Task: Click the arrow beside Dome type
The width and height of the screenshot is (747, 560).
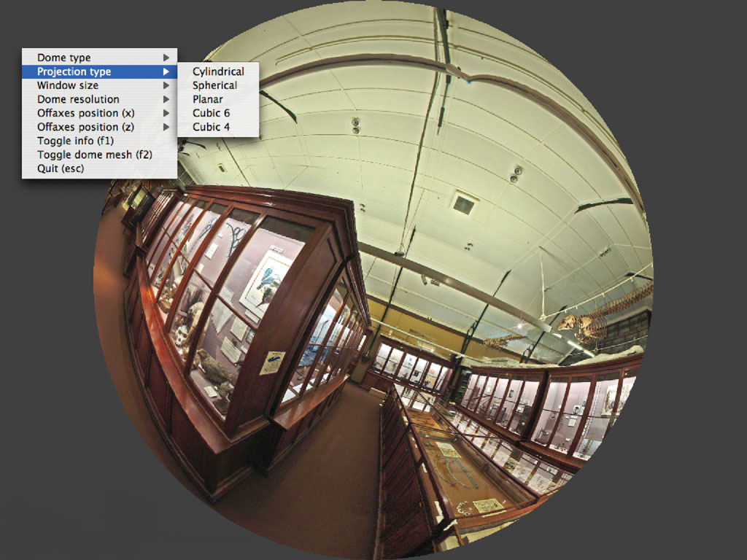Action: tap(166, 58)
